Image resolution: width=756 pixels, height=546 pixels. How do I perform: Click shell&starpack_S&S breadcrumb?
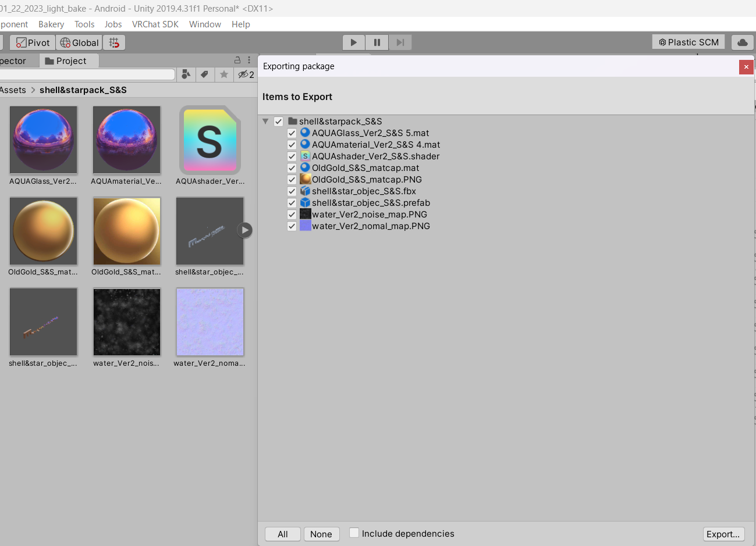pyautogui.click(x=83, y=90)
